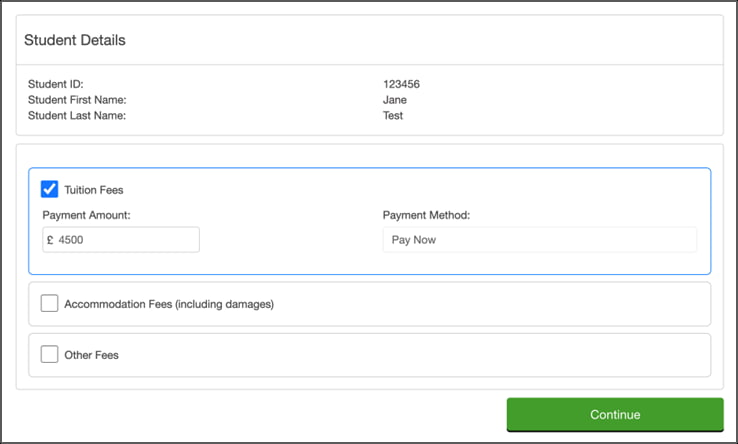Viewport: 738px width, 444px height.
Task: Click the first name value Jane
Action: click(x=395, y=100)
